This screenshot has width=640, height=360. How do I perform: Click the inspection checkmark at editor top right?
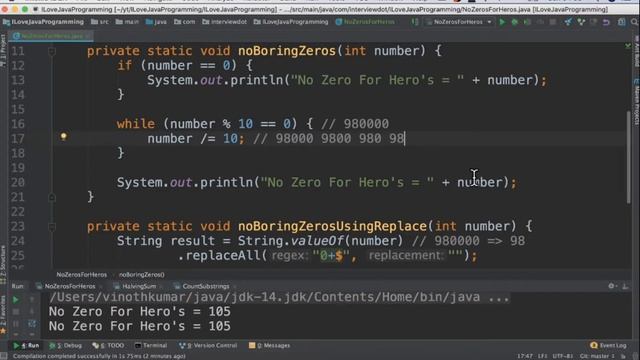628,47
